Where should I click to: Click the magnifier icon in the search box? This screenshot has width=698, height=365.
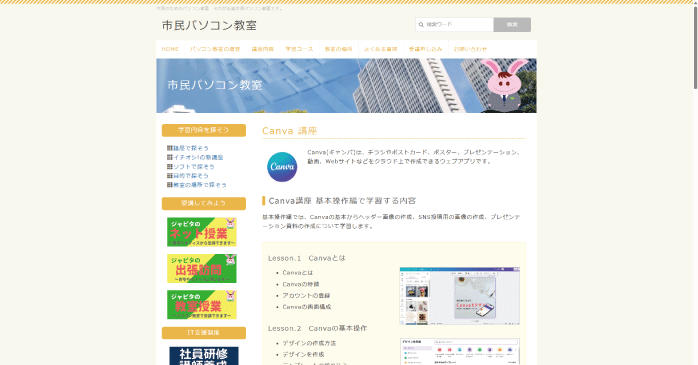[421, 25]
